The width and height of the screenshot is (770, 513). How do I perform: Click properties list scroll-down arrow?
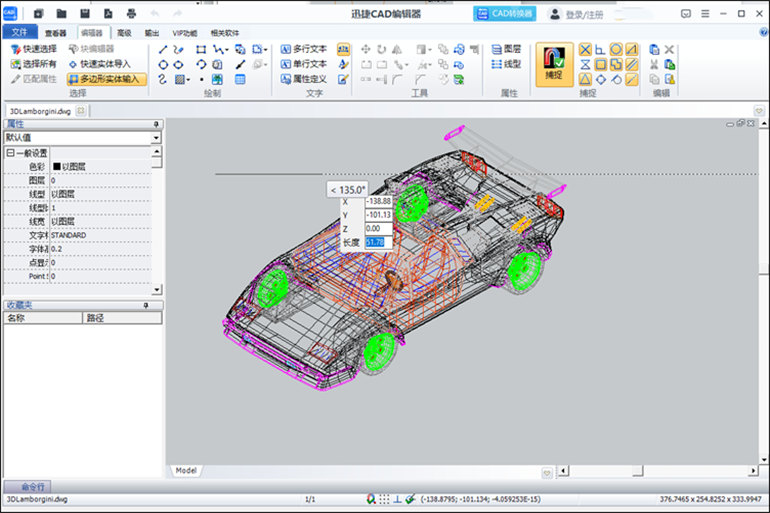[156, 290]
